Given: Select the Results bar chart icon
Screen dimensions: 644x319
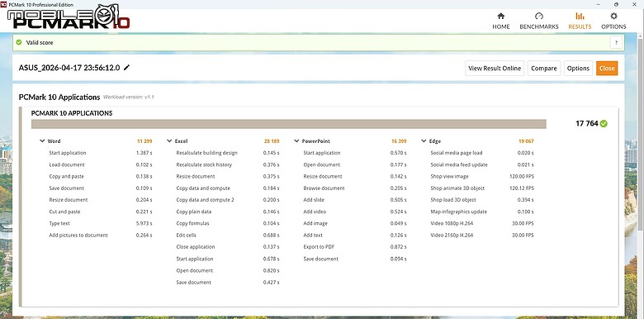Looking at the screenshot, I should coord(580,16).
